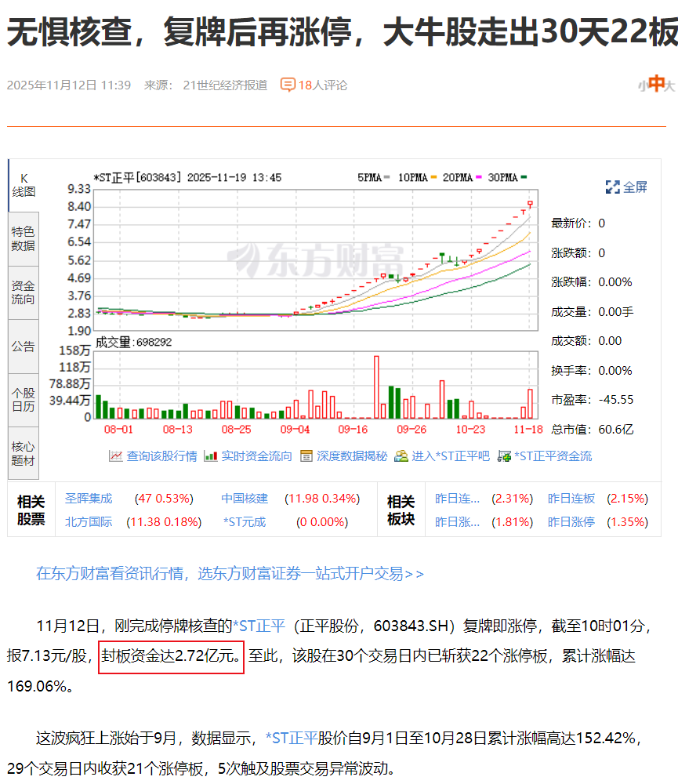The image size is (678, 784).
Task: Click the icon beside *ST正平资金流
Action: tap(504, 456)
